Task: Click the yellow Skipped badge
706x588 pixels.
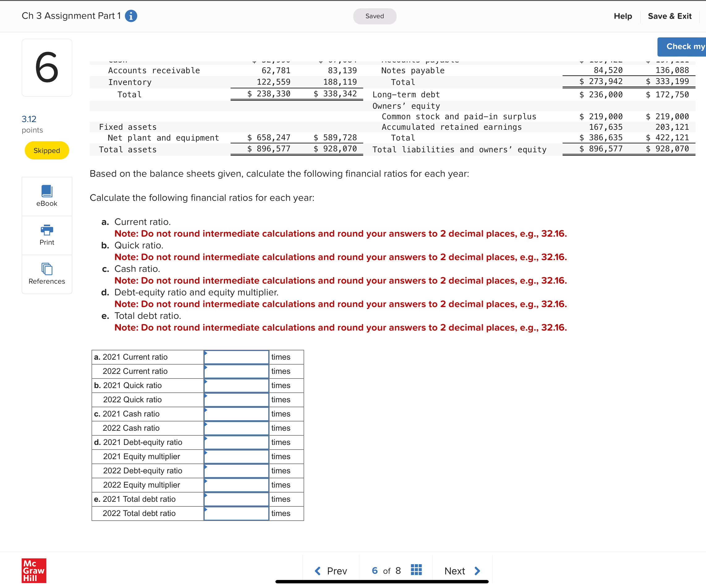Action: pos(47,150)
